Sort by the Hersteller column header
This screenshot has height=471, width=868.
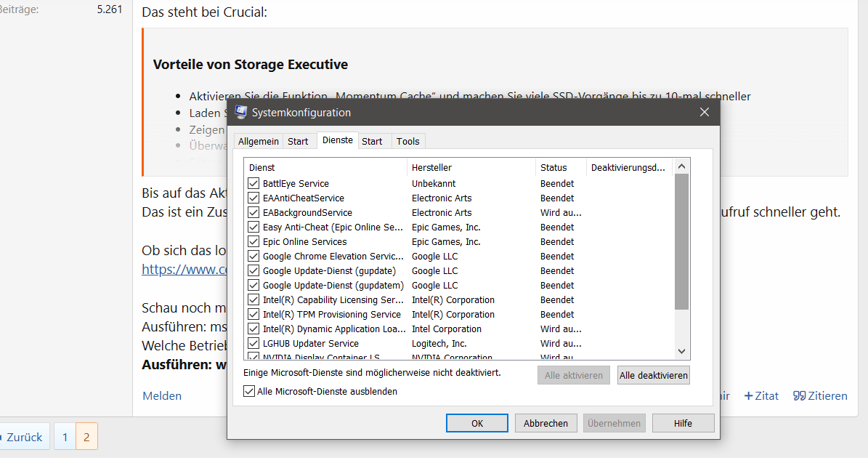(x=471, y=167)
